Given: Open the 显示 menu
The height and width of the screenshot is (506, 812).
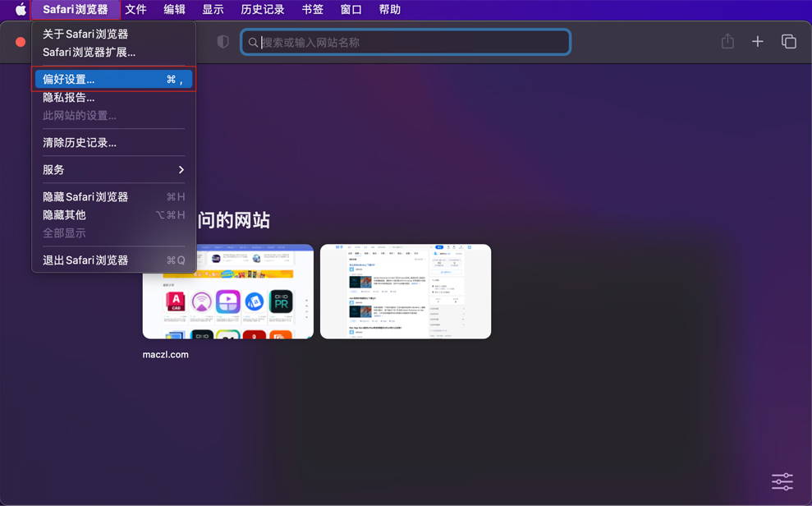Looking at the screenshot, I should 213,9.
